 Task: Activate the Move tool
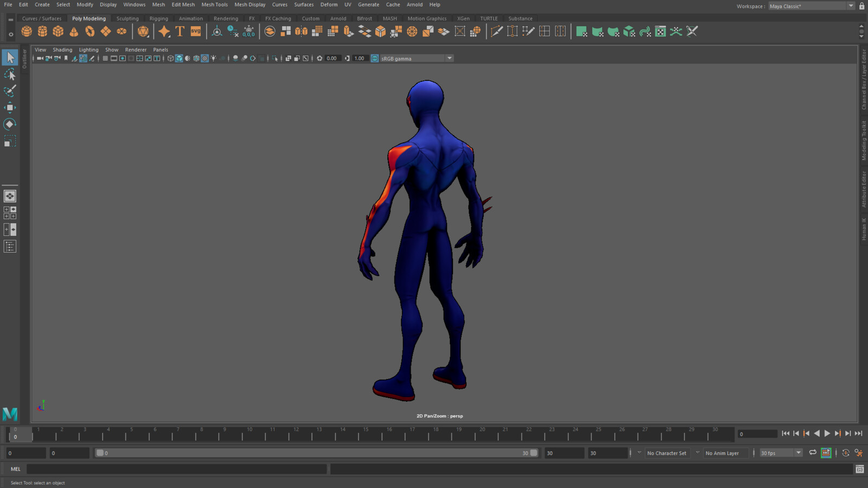tap(10, 107)
